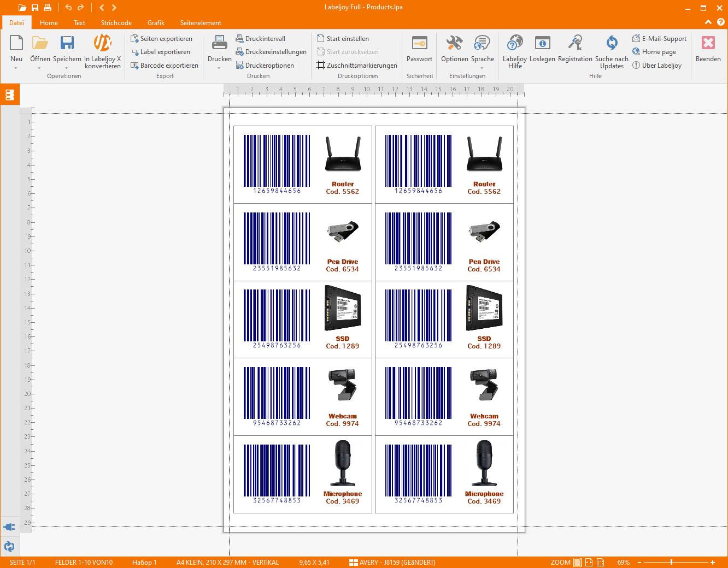Expand the Neu dropdown arrow
This screenshot has height=568, width=728.
tap(16, 68)
